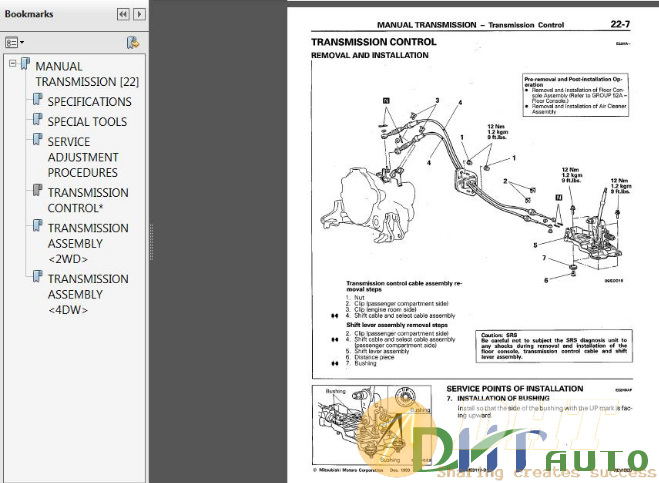659x483 pixels.
Task: Click the TRANSMISSION ASSEMBLY <2WD> bookmark icon
Action: [37, 226]
